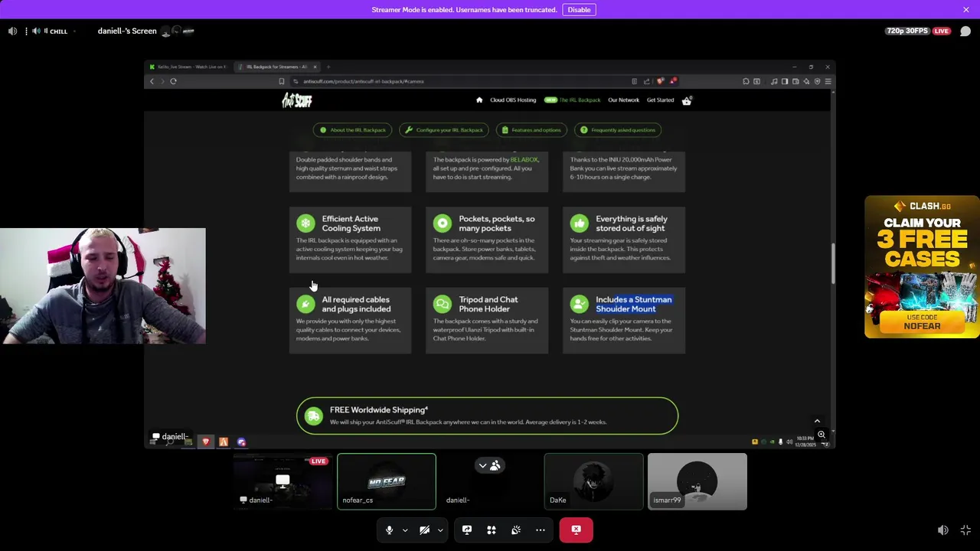Select the ismarr99 participant tile
The height and width of the screenshot is (551, 980).
coord(697,481)
